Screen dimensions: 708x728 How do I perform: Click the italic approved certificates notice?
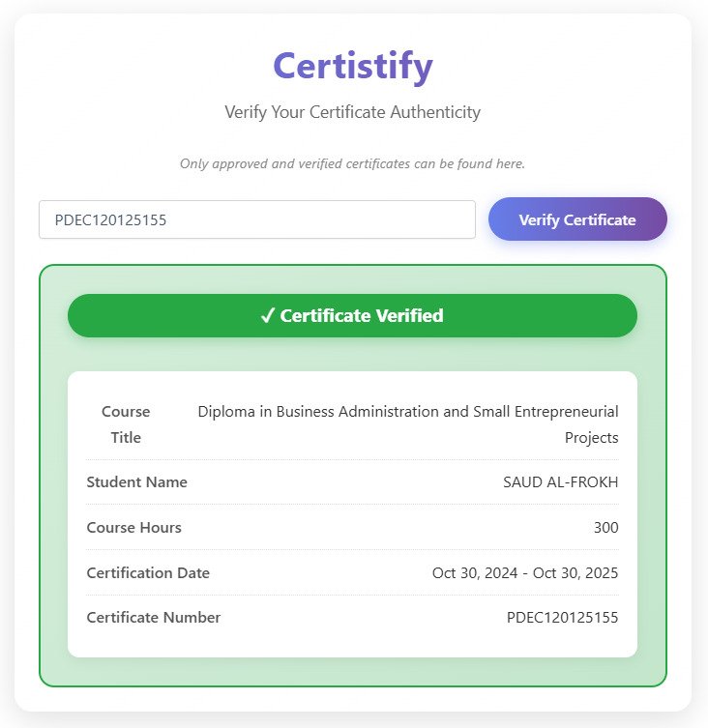click(352, 163)
